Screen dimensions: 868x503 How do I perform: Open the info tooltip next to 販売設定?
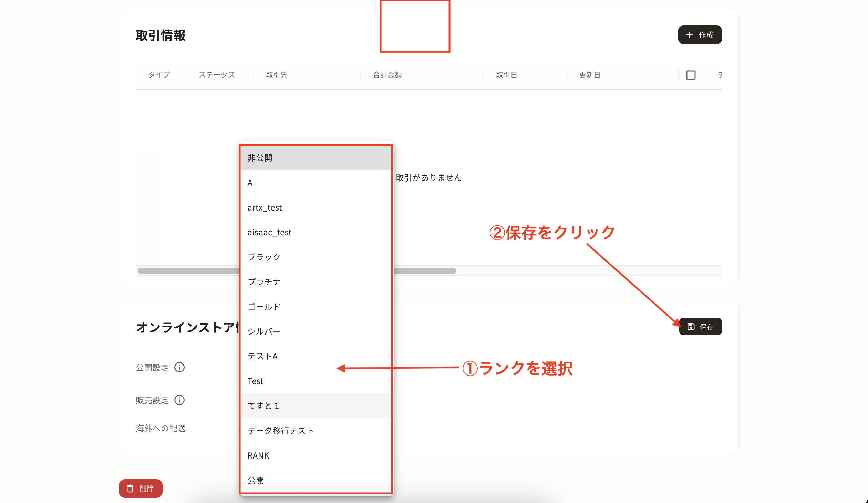[x=179, y=400]
